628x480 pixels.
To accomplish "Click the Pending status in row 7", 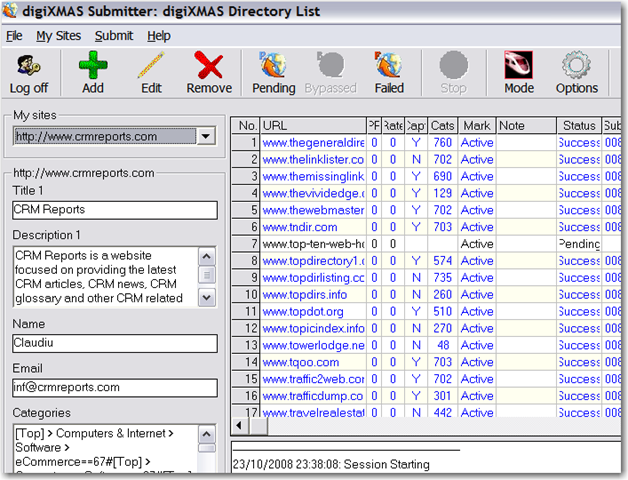I will 579,244.
